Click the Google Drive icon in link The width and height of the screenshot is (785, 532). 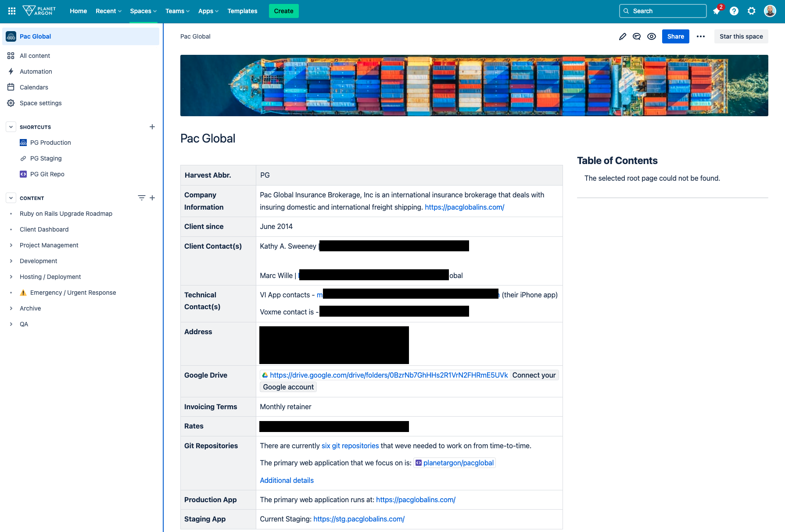[x=265, y=375]
